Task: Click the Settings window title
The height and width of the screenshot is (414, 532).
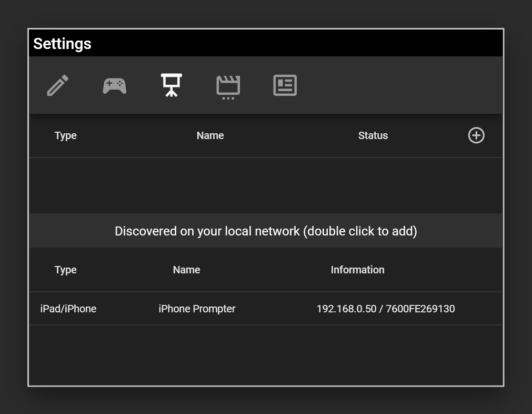Action: coord(62,44)
